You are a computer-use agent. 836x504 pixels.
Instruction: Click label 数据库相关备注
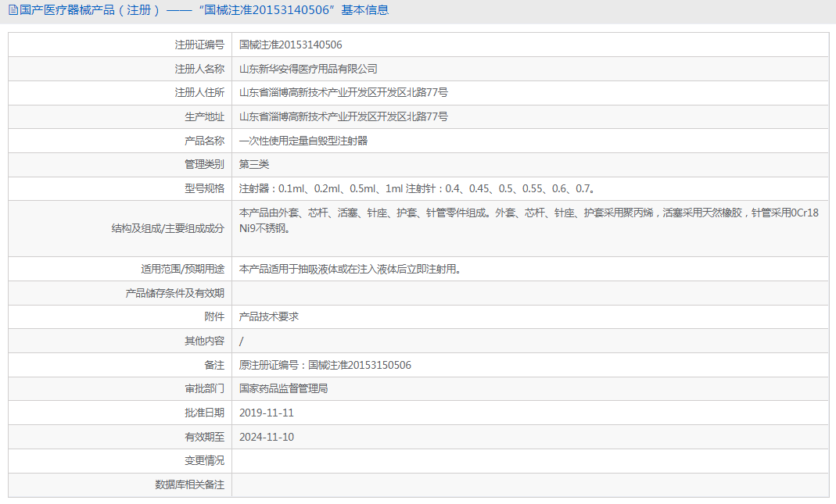point(190,484)
